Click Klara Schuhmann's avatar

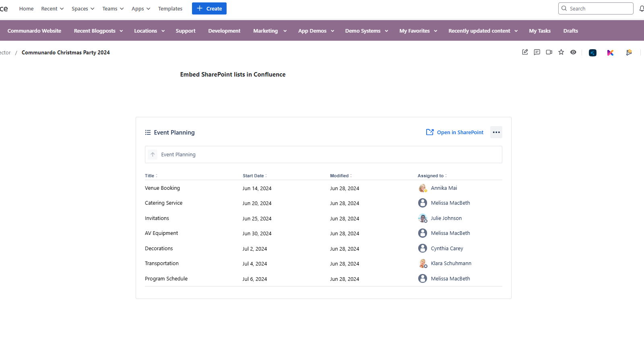423,264
